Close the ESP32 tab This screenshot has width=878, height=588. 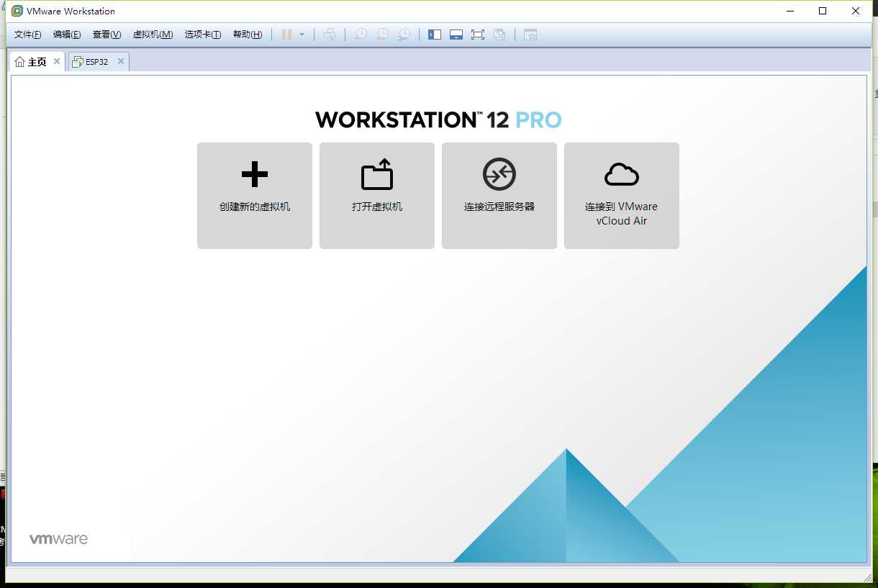[121, 61]
